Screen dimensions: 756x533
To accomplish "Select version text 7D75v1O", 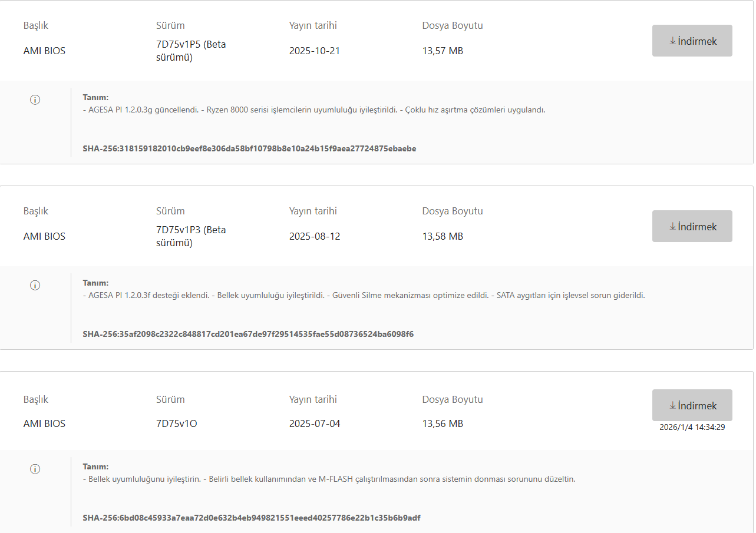I will (x=176, y=423).
